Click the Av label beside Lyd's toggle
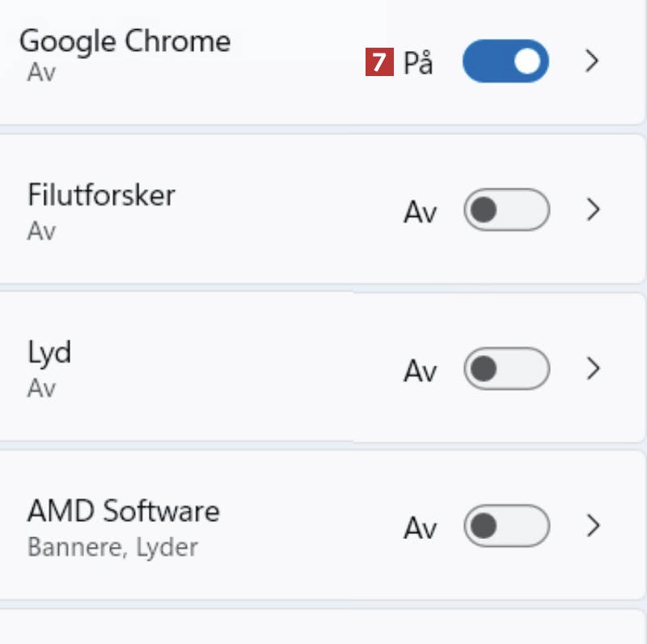Viewport: 647px width, 644px height. click(420, 371)
